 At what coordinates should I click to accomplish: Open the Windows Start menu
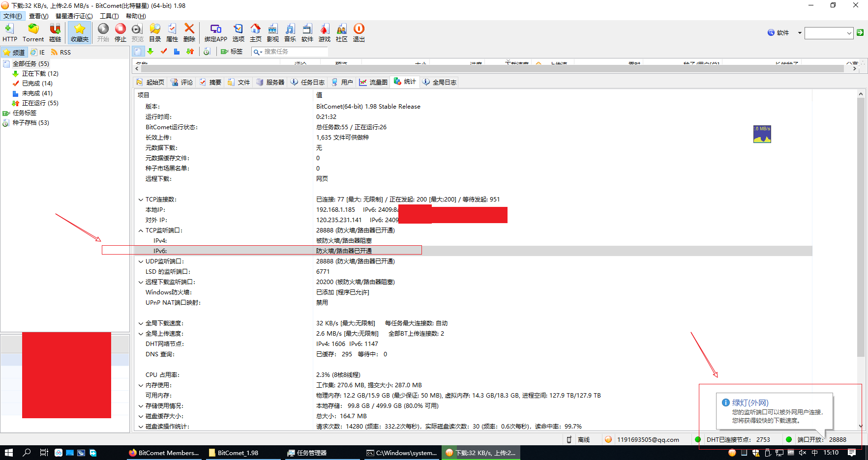(x=8, y=453)
